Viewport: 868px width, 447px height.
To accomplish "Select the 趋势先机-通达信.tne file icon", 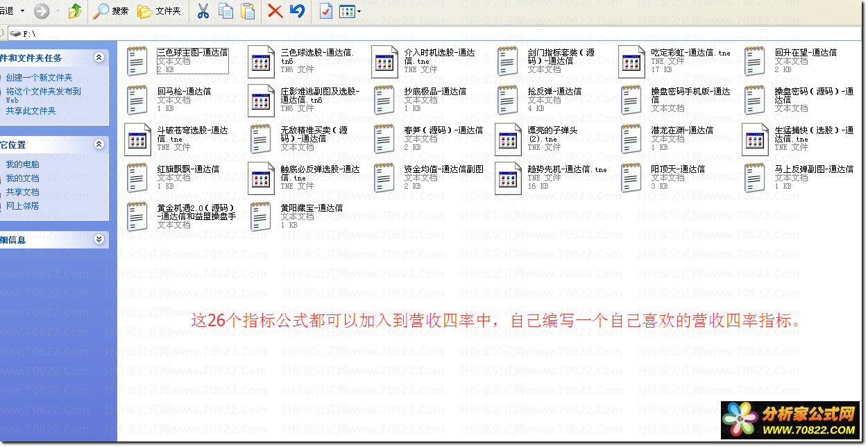I will point(509,178).
